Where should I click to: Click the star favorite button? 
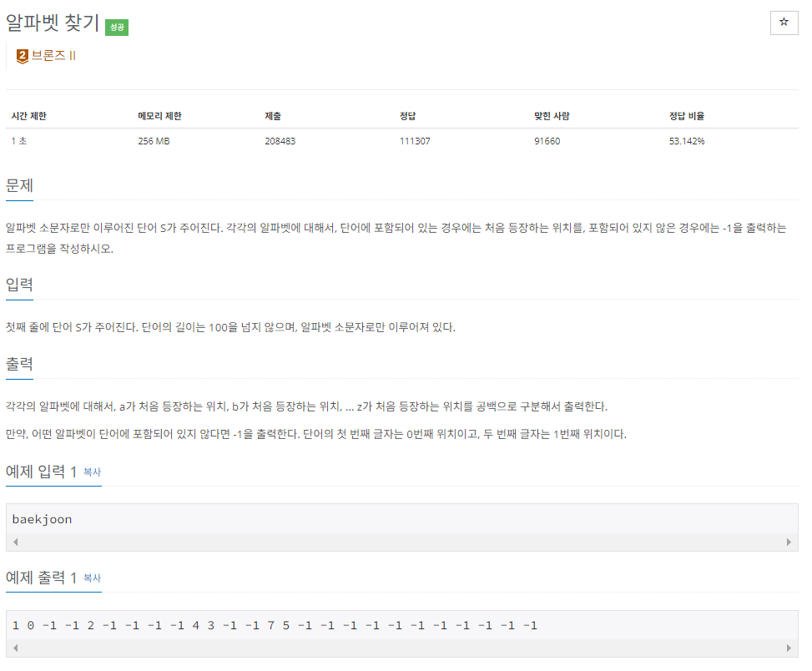[x=784, y=23]
